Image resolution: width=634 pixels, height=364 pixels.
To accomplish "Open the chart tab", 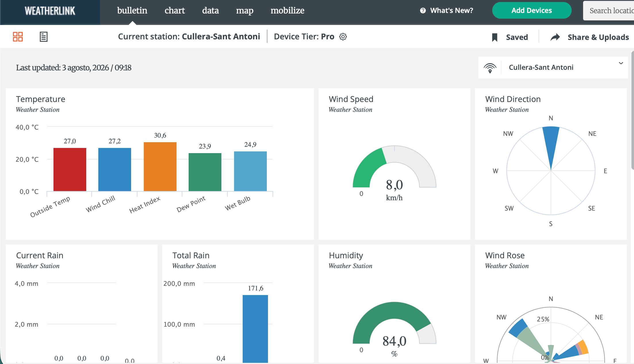I will pos(175,11).
